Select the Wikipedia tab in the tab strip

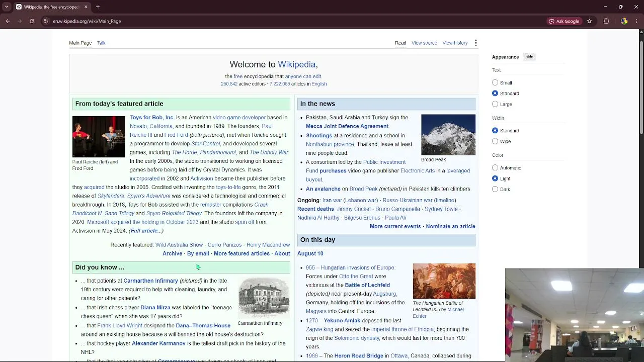tap(52, 7)
